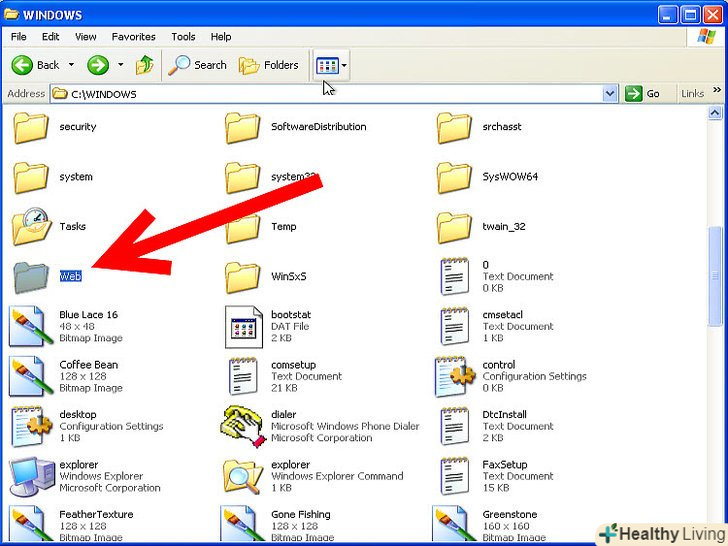Click the vertical scrollbar thumb
This screenshot has height=546, width=728.
(715, 276)
